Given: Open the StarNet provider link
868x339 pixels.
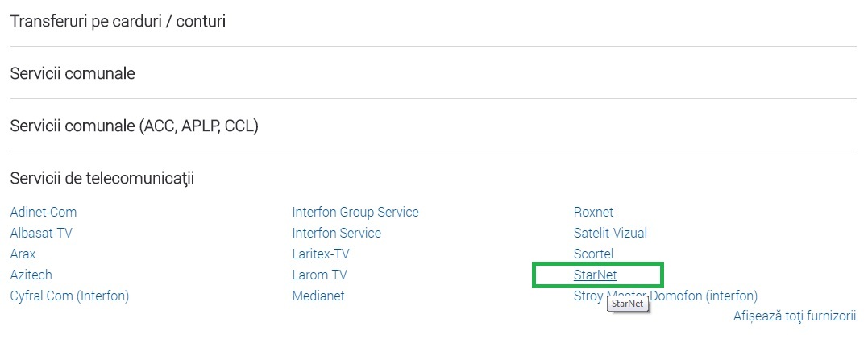Looking at the screenshot, I should click(x=595, y=275).
